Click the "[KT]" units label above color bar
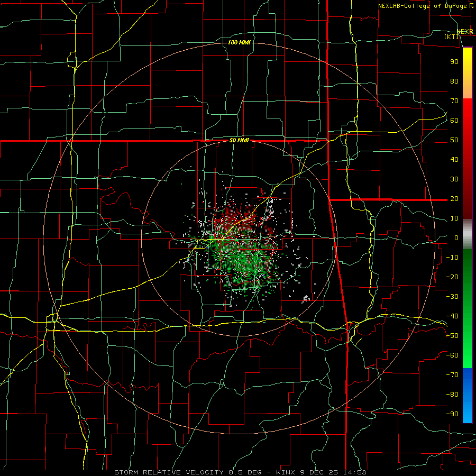The height and width of the screenshot is (476, 476). tap(452, 36)
